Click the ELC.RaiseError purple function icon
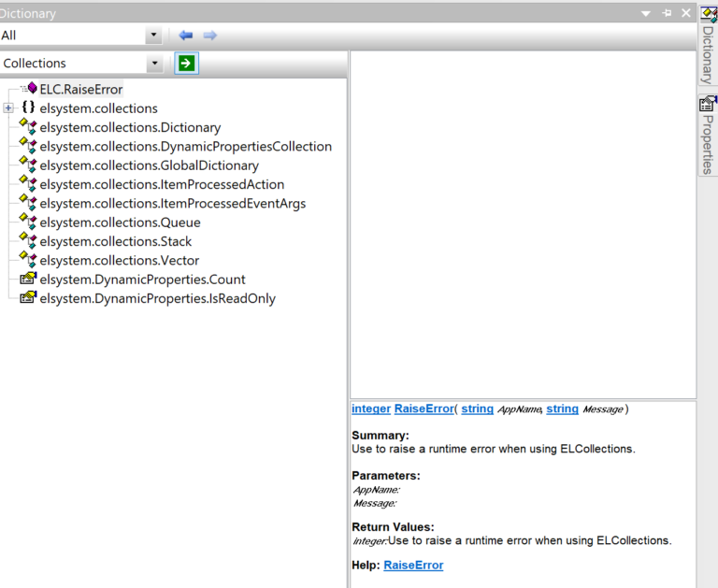 pos(32,89)
